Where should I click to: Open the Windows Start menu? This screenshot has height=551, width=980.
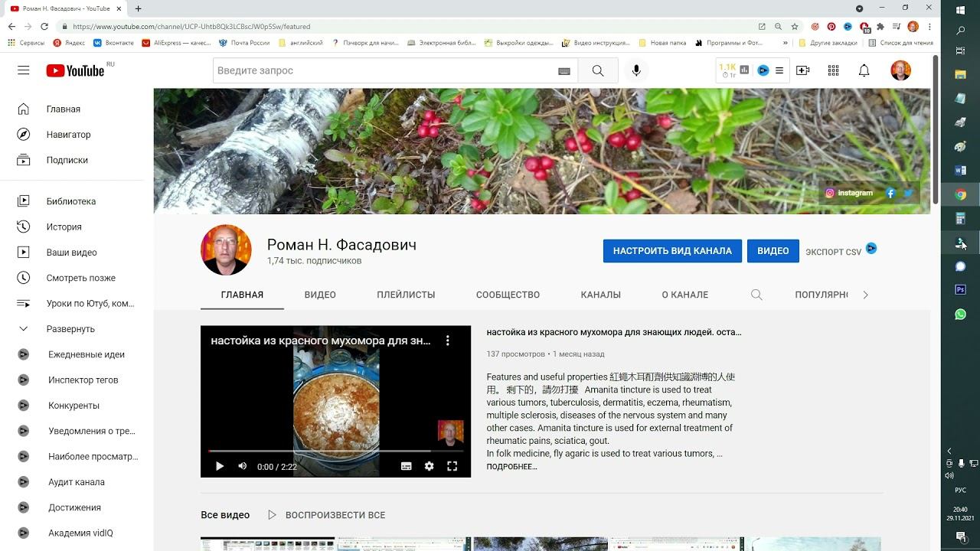click(x=961, y=9)
